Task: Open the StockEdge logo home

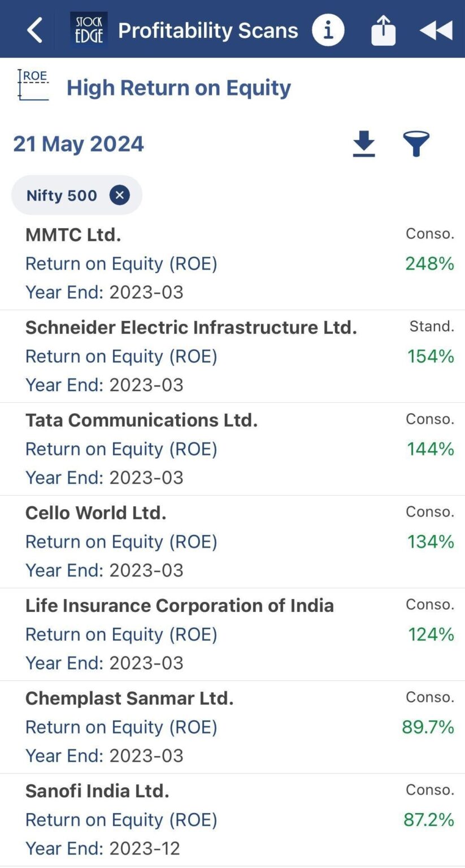Action: 88,30
